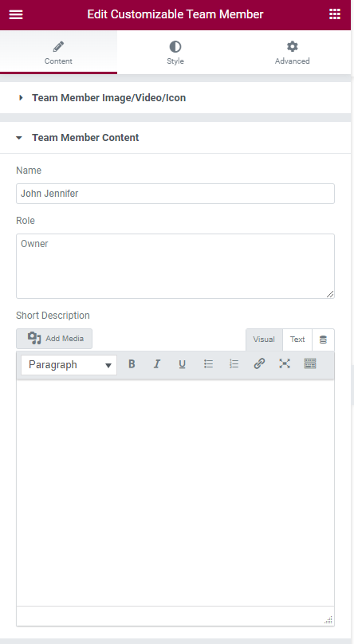Viewport: 354px width, 644px height.
Task: Select the Content tab
Action: point(58,53)
